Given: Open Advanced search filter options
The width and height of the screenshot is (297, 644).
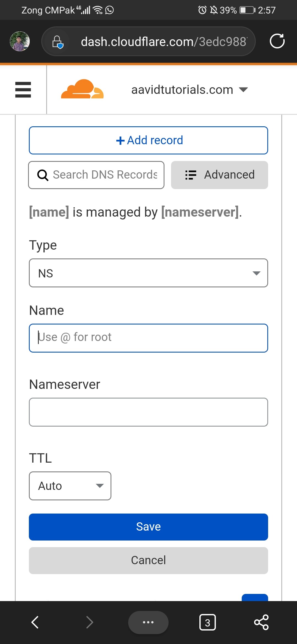Looking at the screenshot, I should click(219, 175).
